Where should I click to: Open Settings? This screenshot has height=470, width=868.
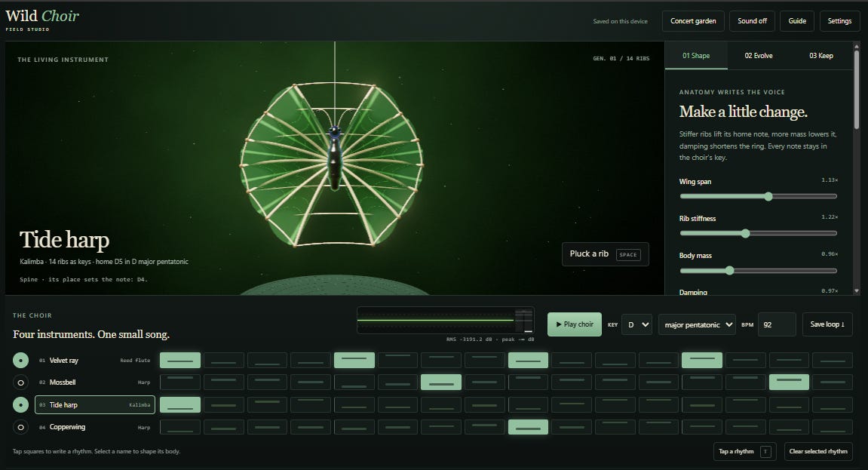tap(839, 21)
